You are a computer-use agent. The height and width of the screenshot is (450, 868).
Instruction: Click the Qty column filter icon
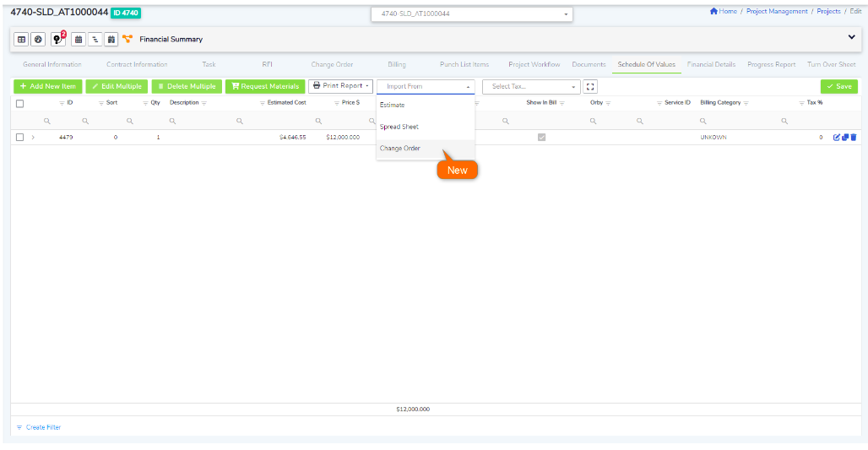(x=145, y=103)
